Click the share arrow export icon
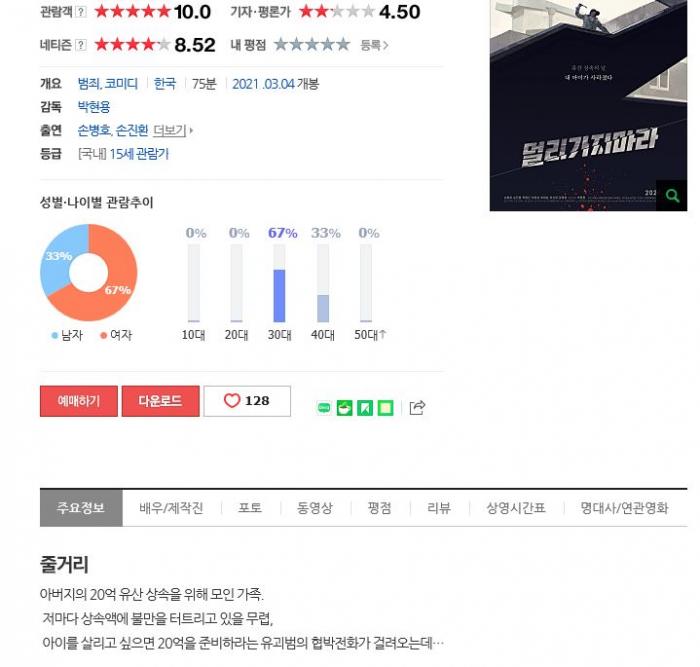The height and width of the screenshot is (667, 700). (417, 408)
